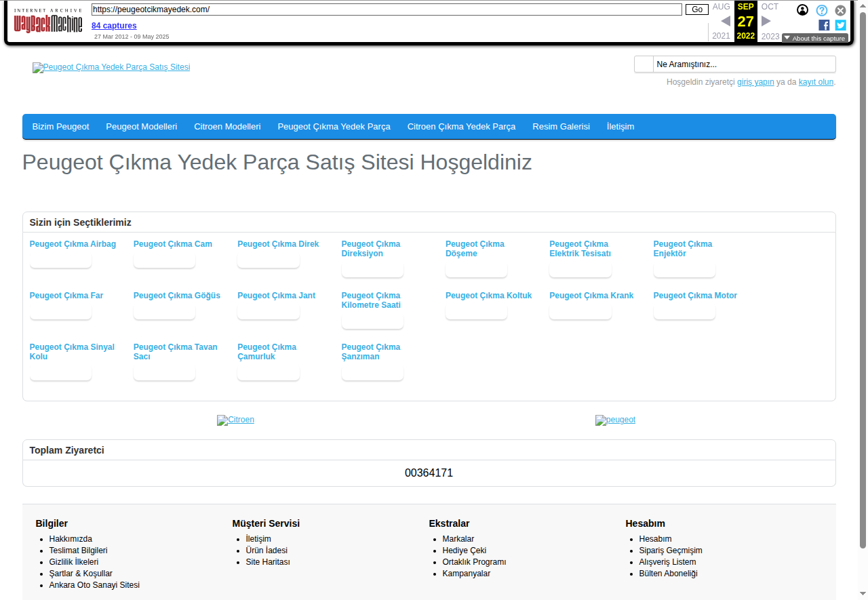Click the Wayback help question mark icon
This screenshot has width=868, height=600.
[x=821, y=10]
